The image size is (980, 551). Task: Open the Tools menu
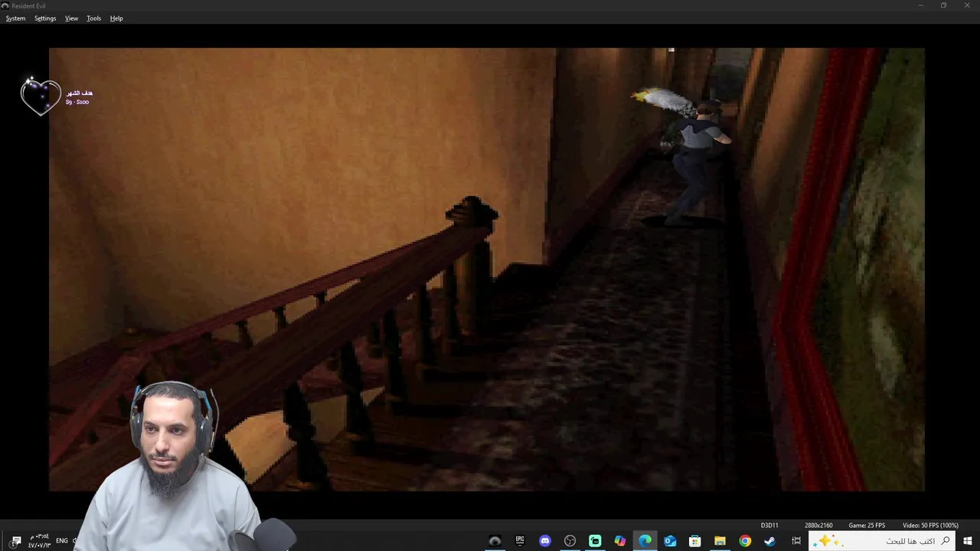(93, 18)
